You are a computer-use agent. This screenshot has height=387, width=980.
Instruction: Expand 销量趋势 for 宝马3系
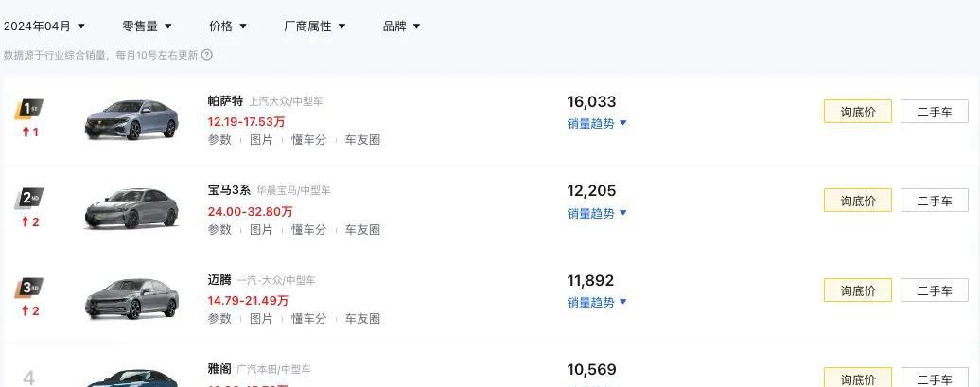click(597, 213)
